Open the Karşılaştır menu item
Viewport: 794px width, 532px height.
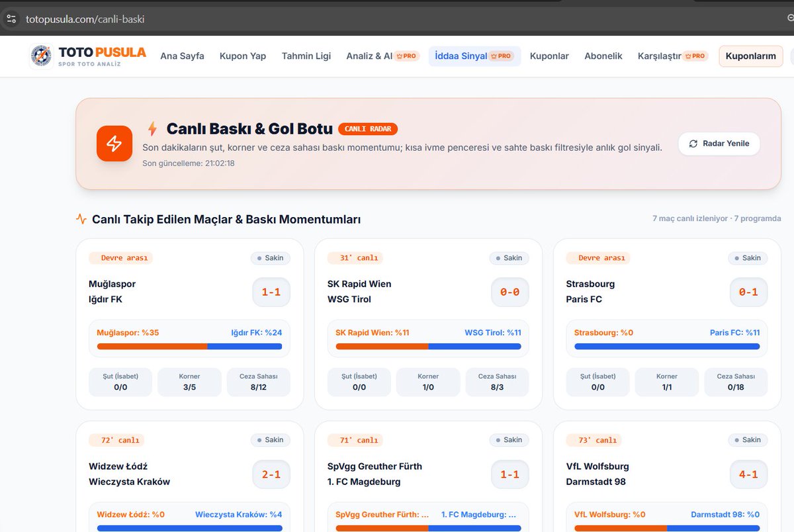pos(659,56)
